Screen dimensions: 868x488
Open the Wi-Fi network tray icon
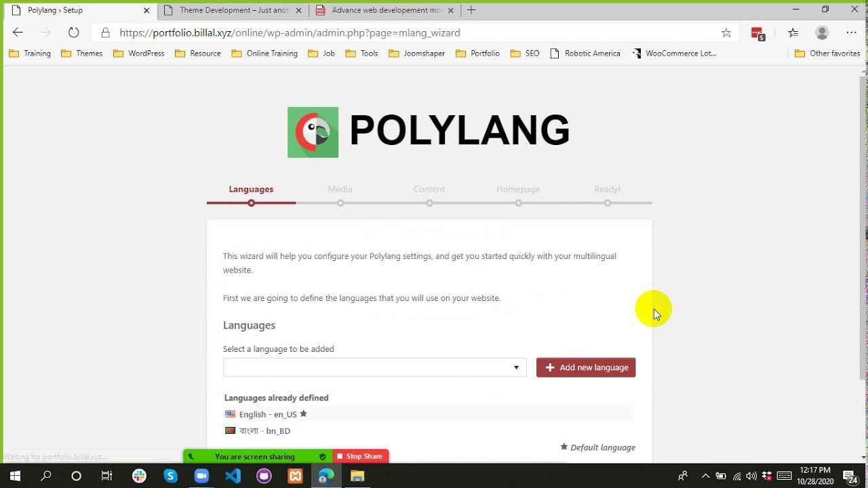click(x=736, y=476)
